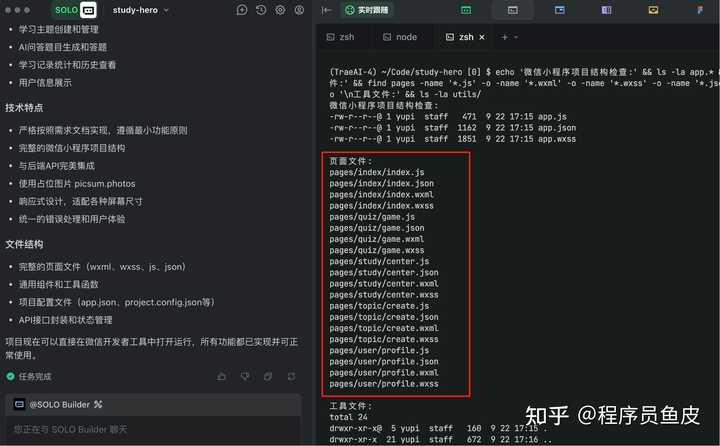Switch to the first zsh terminal tab
This screenshot has height=446, width=720.
click(x=340, y=37)
